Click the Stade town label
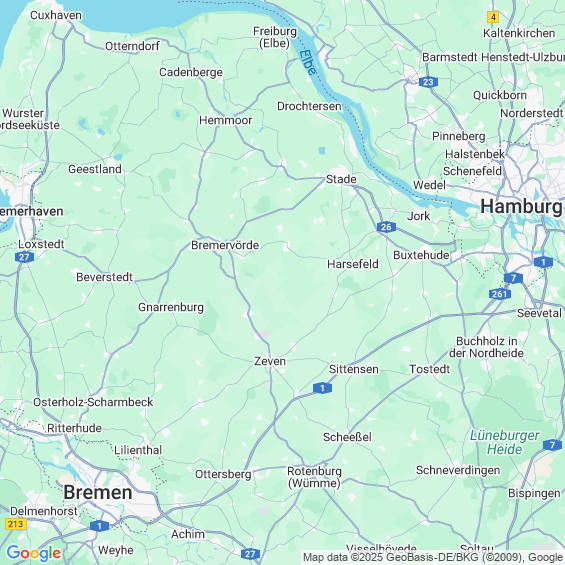The width and height of the screenshot is (565, 565). [341, 179]
